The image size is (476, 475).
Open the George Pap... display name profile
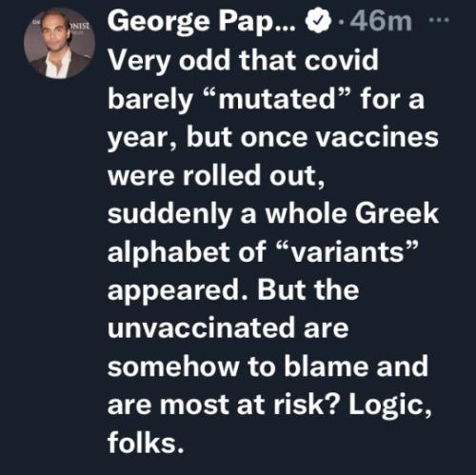[202, 23]
